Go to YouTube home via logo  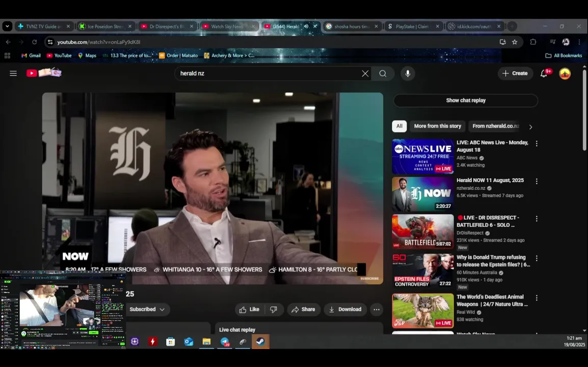coord(44,73)
